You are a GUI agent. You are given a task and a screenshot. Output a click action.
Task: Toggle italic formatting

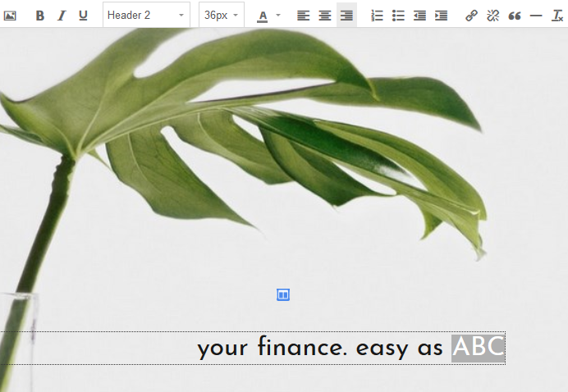[x=62, y=16]
